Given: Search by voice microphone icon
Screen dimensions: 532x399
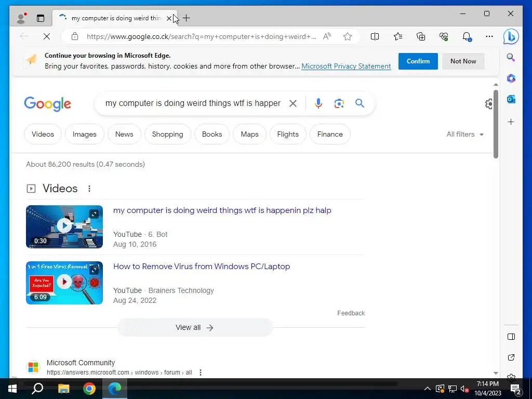Looking at the screenshot, I should pos(318,103).
